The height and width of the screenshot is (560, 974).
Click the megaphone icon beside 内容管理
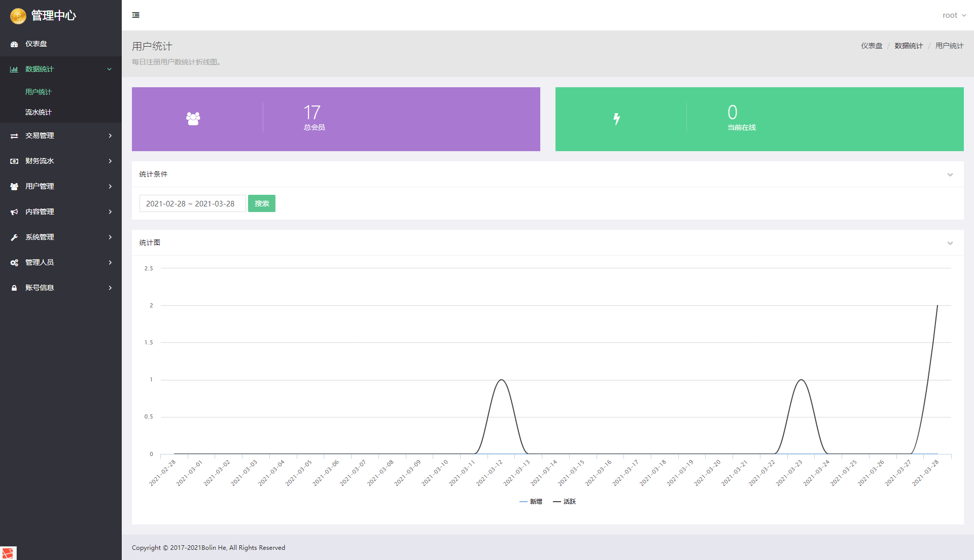click(14, 212)
